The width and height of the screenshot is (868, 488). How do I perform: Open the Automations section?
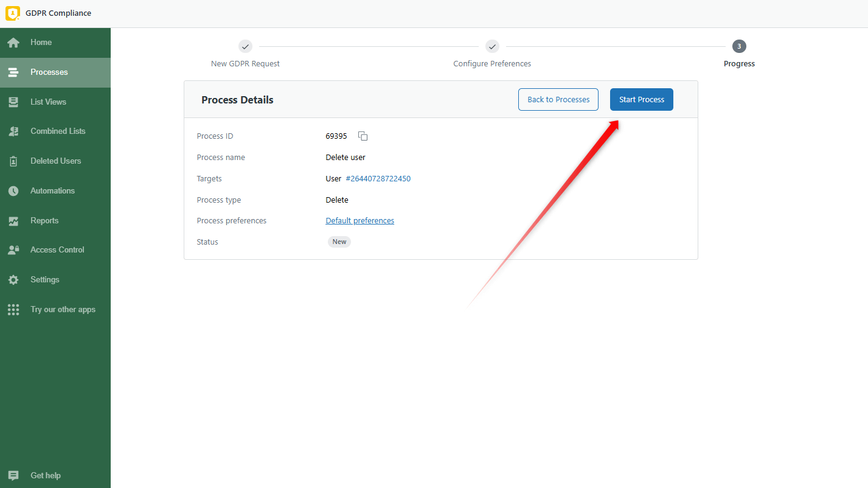click(55, 191)
